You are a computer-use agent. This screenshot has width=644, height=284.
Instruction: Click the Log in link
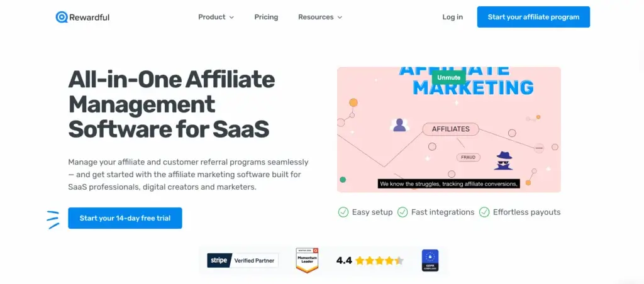click(x=453, y=17)
